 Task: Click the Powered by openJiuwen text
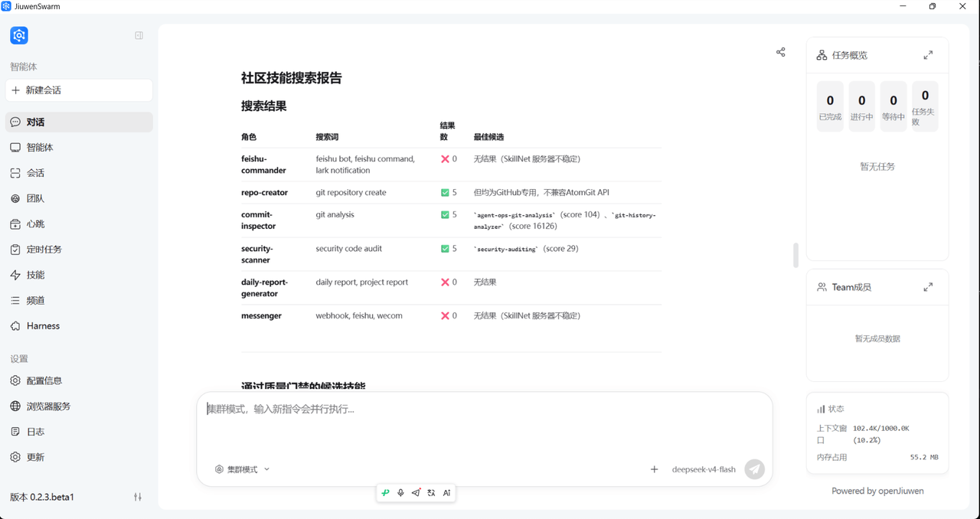click(x=877, y=491)
